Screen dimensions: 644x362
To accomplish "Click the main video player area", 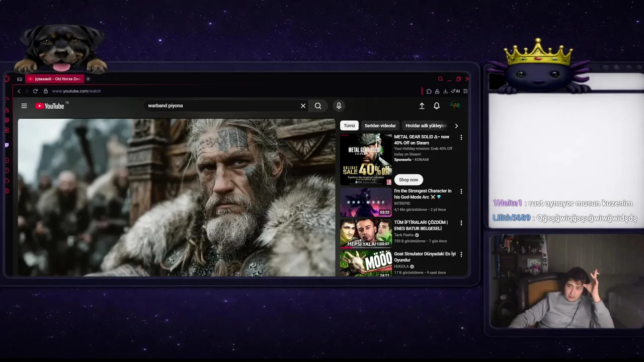I will click(x=176, y=198).
